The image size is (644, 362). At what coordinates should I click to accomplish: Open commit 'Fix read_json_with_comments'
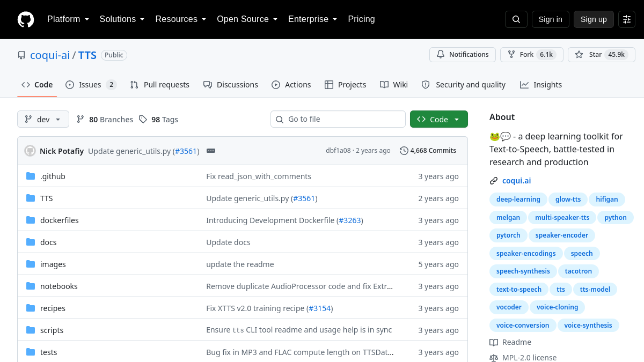(259, 176)
